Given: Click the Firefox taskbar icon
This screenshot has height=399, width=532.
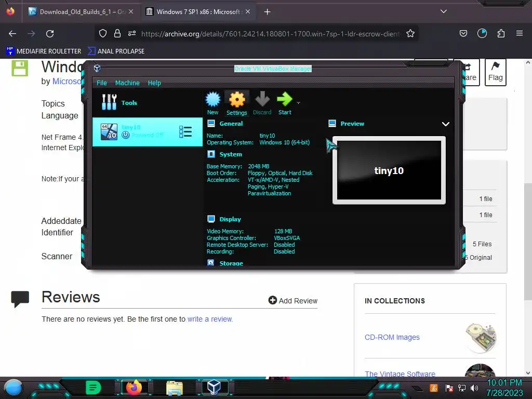Looking at the screenshot, I should tap(134, 387).
